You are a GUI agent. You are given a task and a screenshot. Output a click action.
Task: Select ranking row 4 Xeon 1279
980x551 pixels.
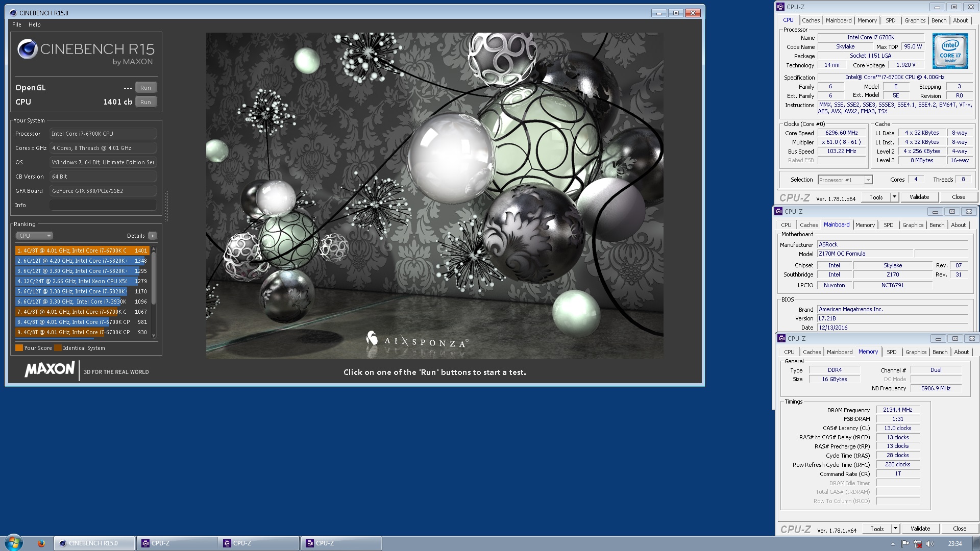pyautogui.click(x=82, y=281)
